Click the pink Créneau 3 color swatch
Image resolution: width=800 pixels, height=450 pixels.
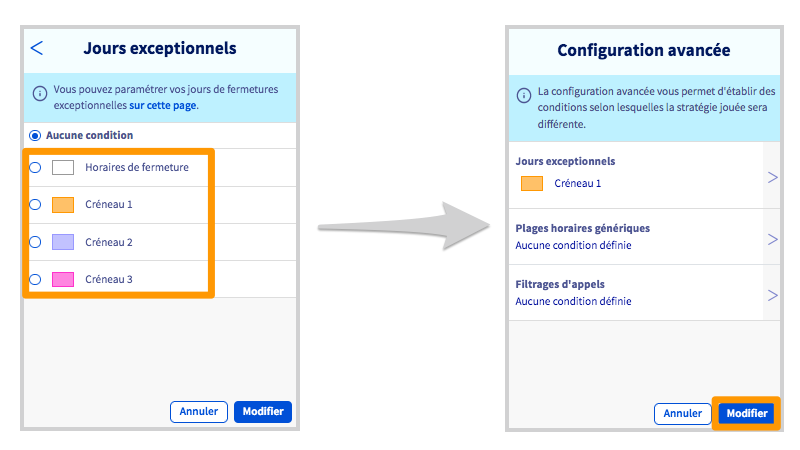pos(63,280)
